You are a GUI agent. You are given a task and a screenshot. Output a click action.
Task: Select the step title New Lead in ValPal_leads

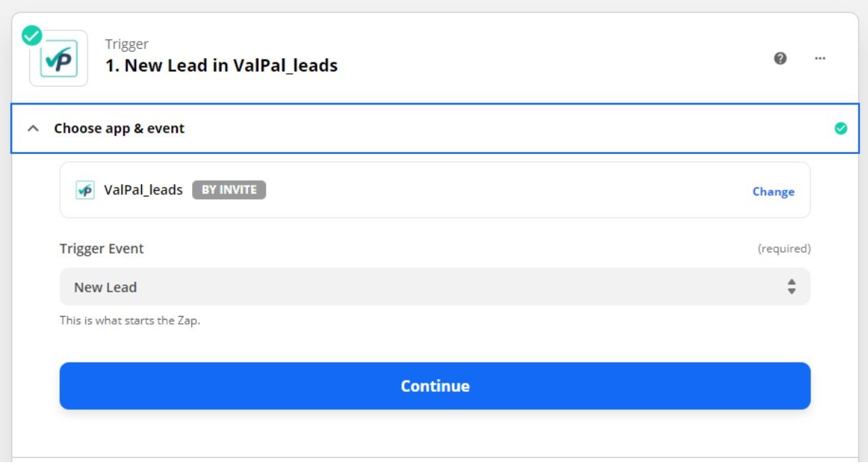pos(221,66)
